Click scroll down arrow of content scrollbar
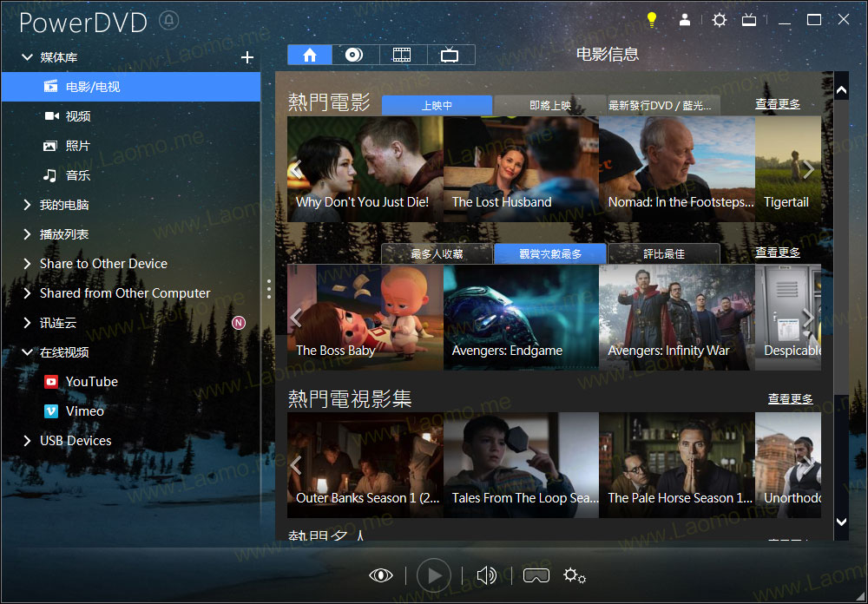868x604 pixels. click(x=841, y=522)
